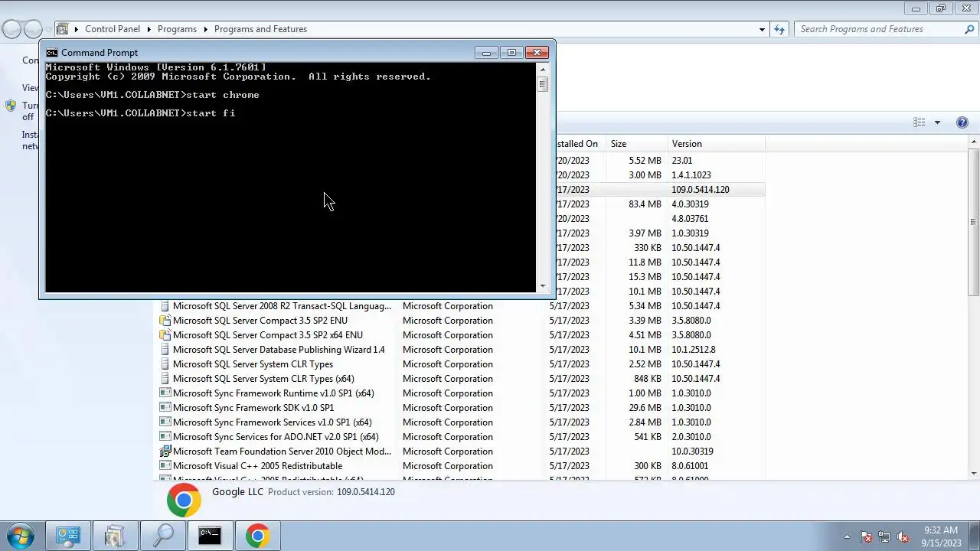Image resolution: width=980 pixels, height=551 pixels.
Task: Open the Help question mark button
Action: coord(962,122)
